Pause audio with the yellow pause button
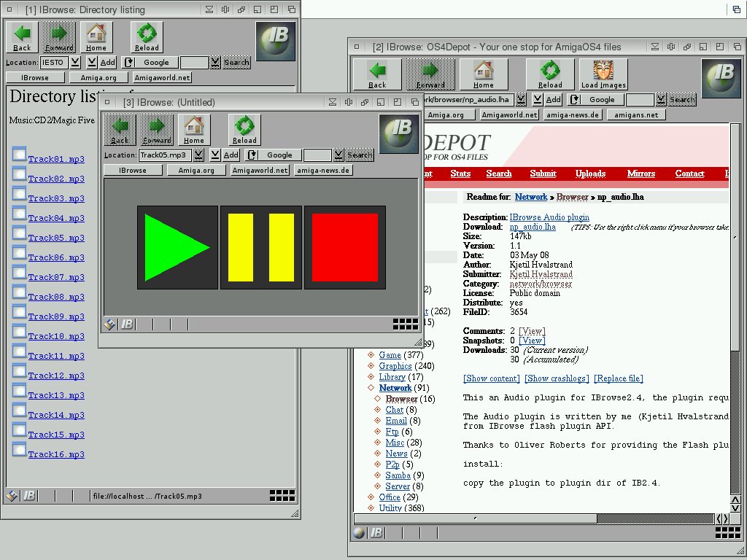This screenshot has width=747, height=560. pyautogui.click(x=261, y=247)
